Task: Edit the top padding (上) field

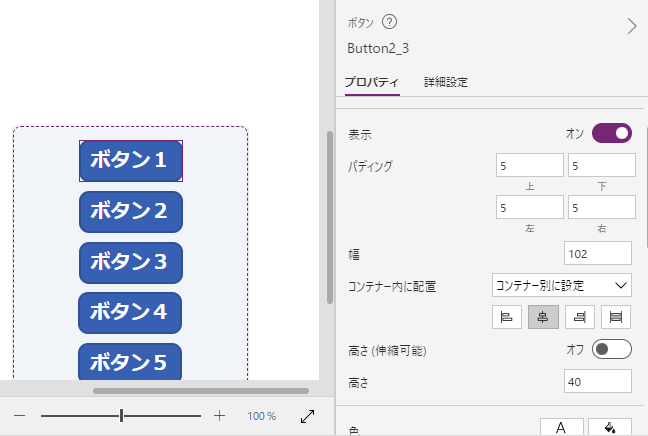Action: [529, 165]
